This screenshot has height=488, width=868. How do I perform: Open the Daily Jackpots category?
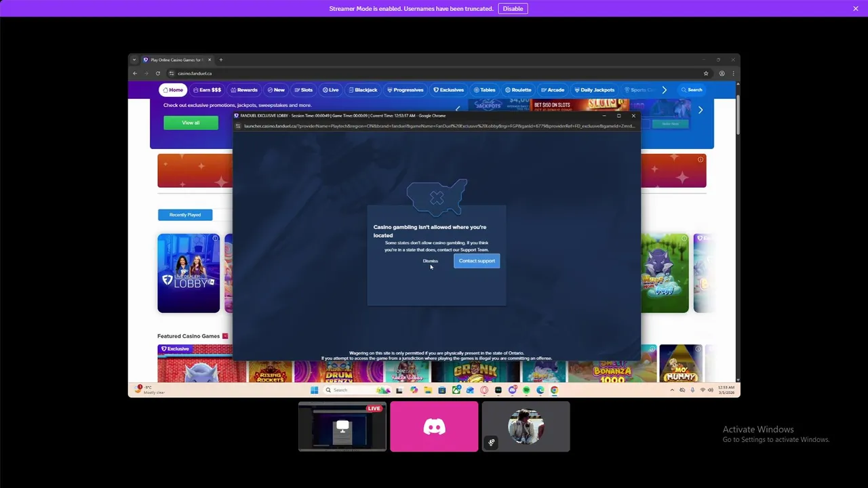coord(595,89)
